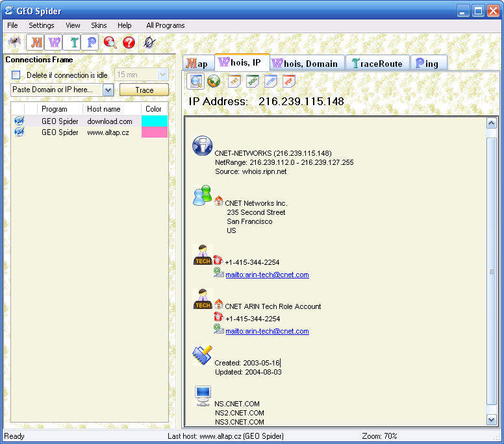Viewport: 504px width, 444px height.
Task: Click the first TECH contact icon
Action: click(203, 254)
